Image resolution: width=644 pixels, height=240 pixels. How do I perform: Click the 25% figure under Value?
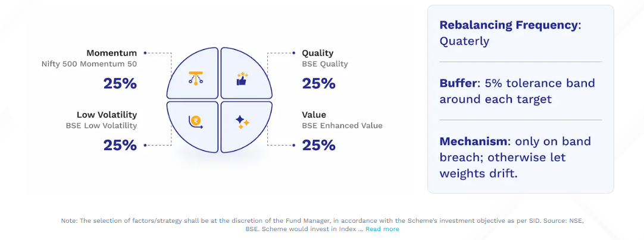318,145
